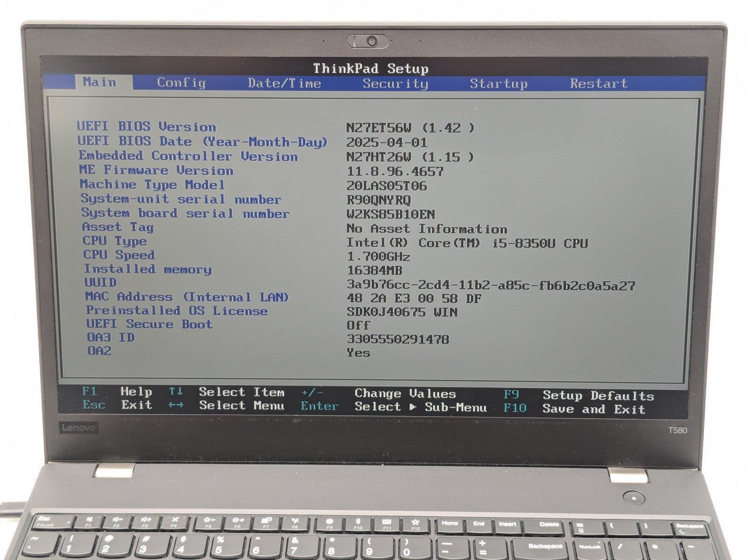
Task: Select the Main tab in ThinkPad Setup
Action: pos(103,82)
